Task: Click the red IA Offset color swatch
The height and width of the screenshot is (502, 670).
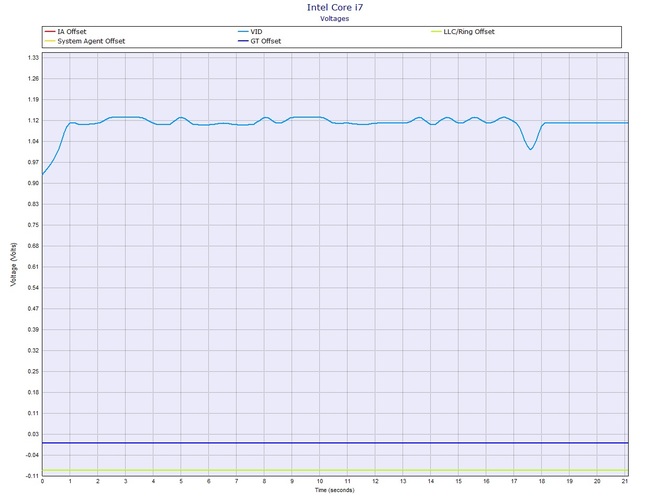Action: pos(50,32)
